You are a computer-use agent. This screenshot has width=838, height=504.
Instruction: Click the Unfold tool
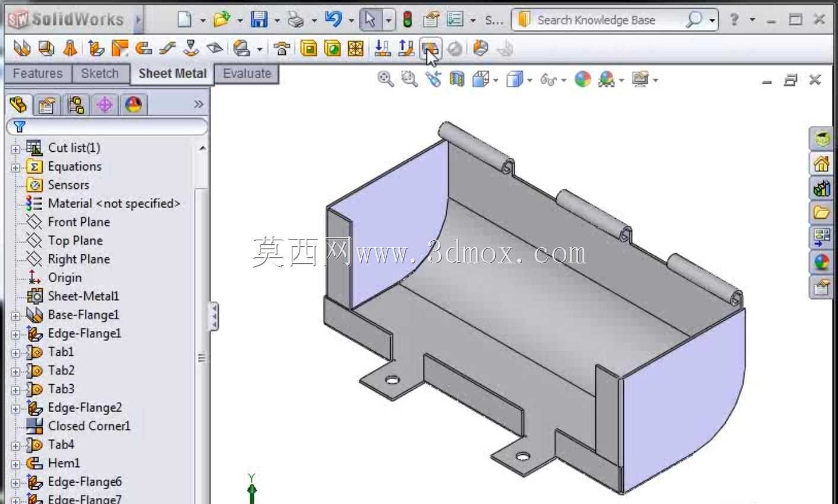tap(383, 49)
